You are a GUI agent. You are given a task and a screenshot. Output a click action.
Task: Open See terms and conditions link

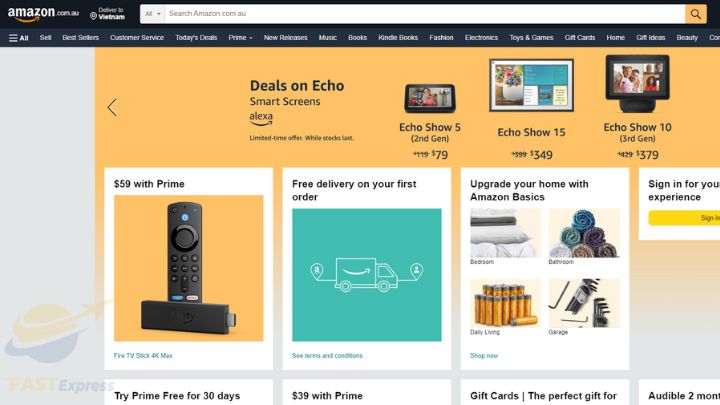click(x=327, y=355)
